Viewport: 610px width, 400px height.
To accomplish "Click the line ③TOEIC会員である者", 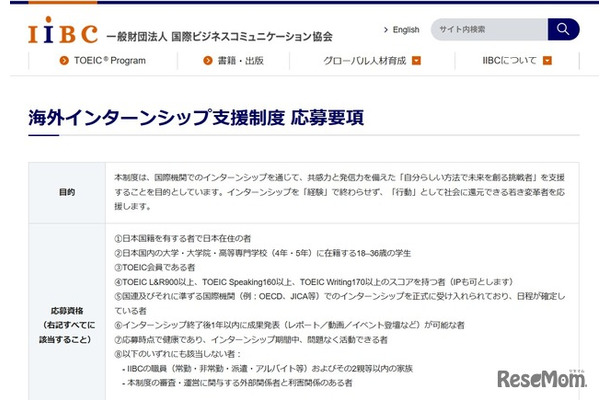I will click(155, 267).
